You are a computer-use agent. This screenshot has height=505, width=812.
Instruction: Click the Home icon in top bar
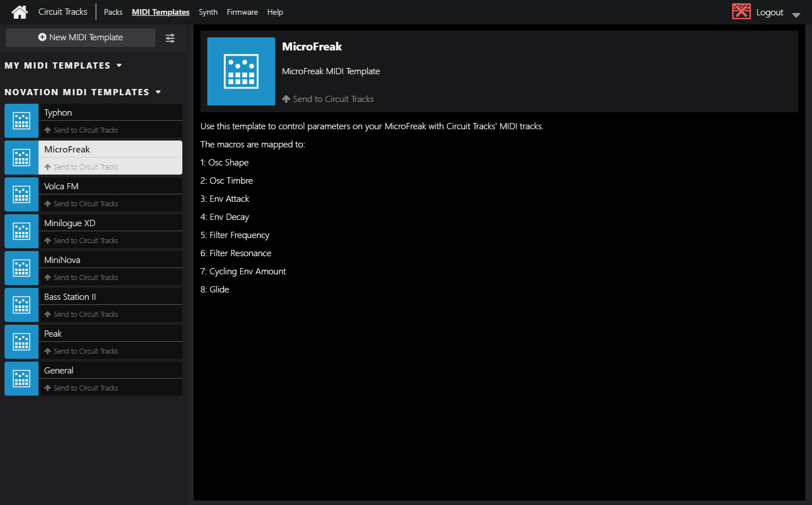pyautogui.click(x=20, y=12)
